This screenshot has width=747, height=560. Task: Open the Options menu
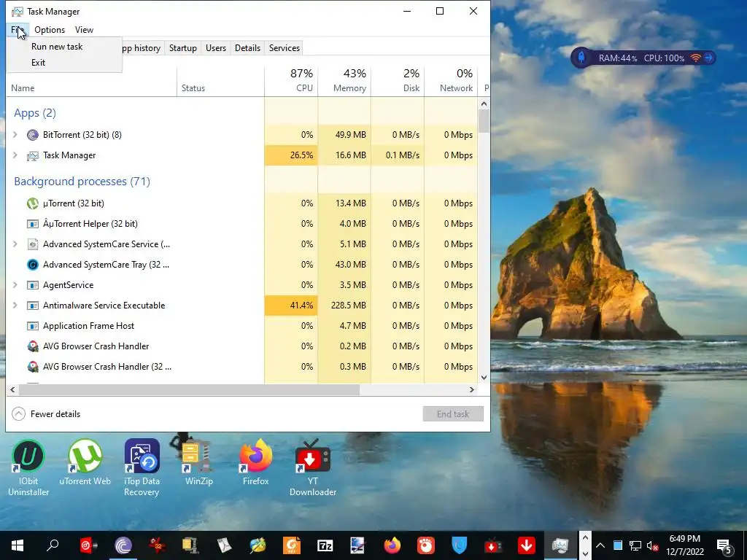[50, 29]
